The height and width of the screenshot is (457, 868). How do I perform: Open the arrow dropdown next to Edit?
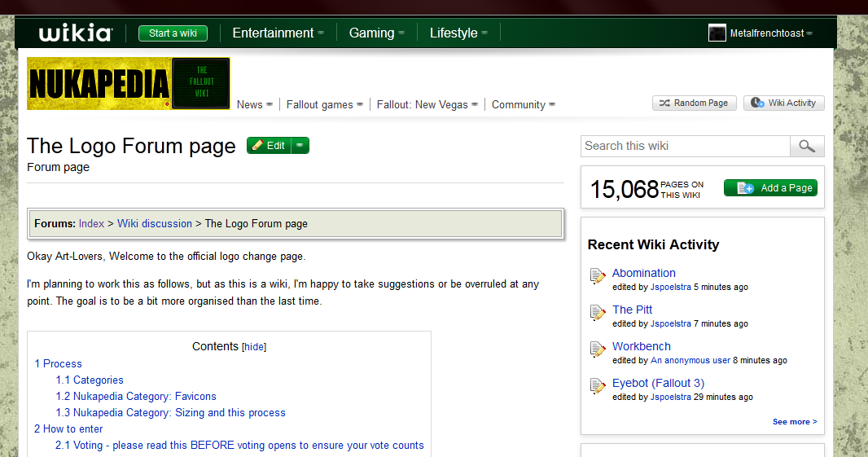(300, 146)
